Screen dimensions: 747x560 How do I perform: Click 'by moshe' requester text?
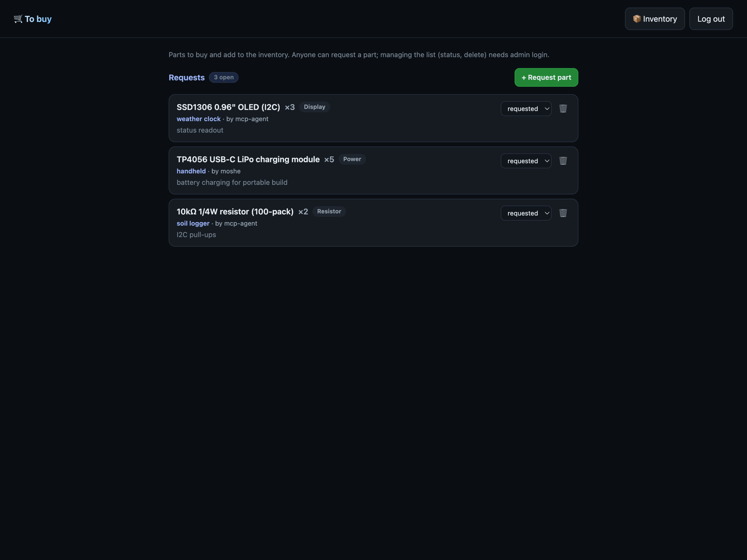tap(226, 171)
